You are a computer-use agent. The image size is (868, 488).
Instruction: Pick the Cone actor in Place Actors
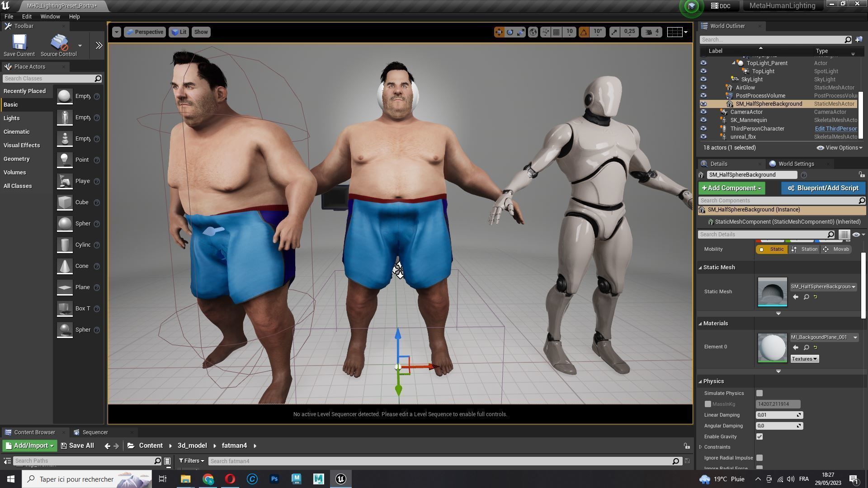pos(74,266)
